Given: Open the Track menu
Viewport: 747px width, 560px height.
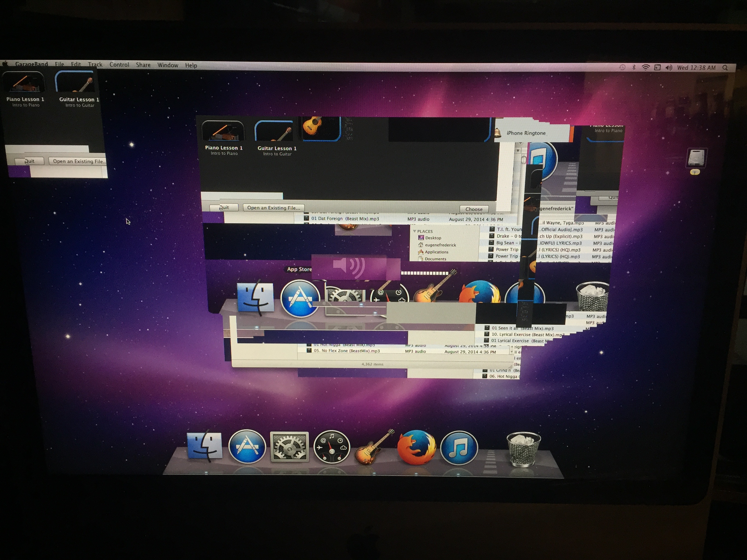Looking at the screenshot, I should pos(95,65).
